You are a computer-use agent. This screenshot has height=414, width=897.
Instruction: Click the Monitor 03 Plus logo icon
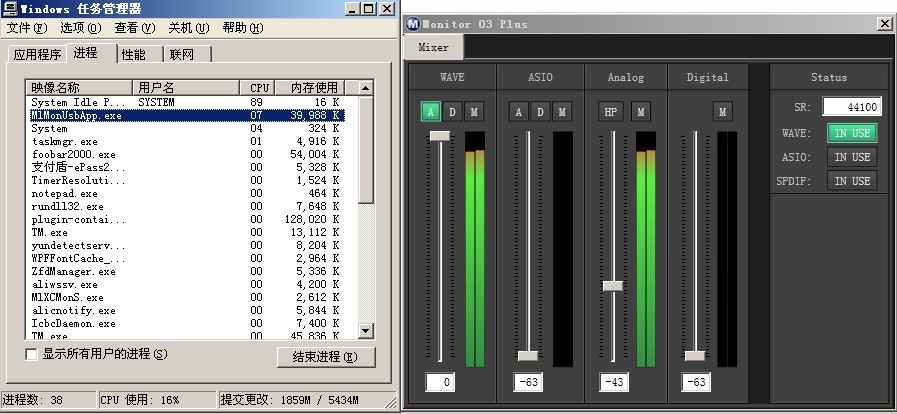[413, 24]
